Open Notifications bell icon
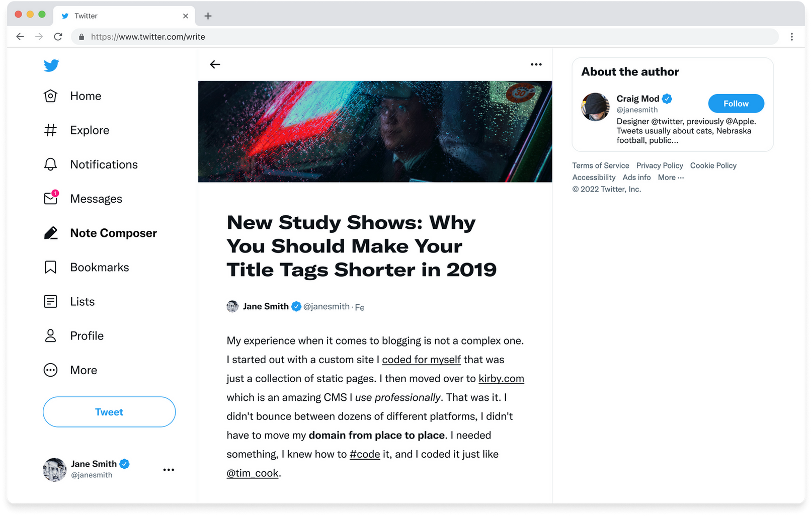Viewport: 812px width, 516px height. [50, 164]
